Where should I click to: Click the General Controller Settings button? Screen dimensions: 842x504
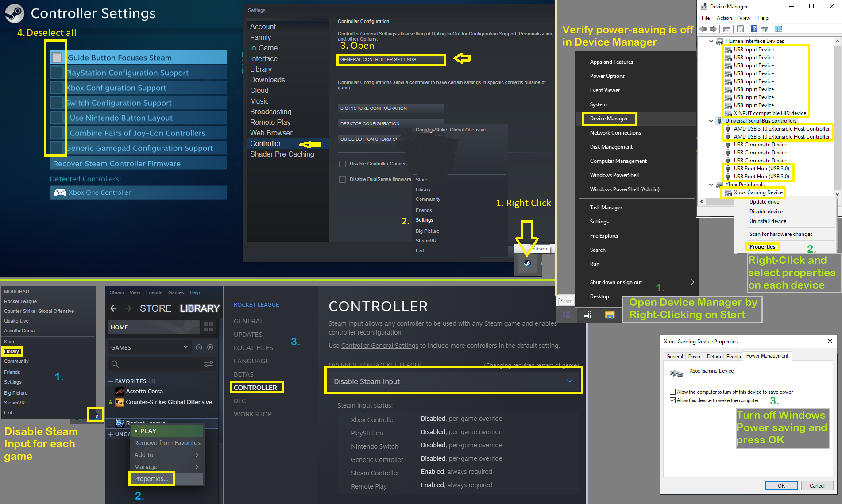point(391,59)
